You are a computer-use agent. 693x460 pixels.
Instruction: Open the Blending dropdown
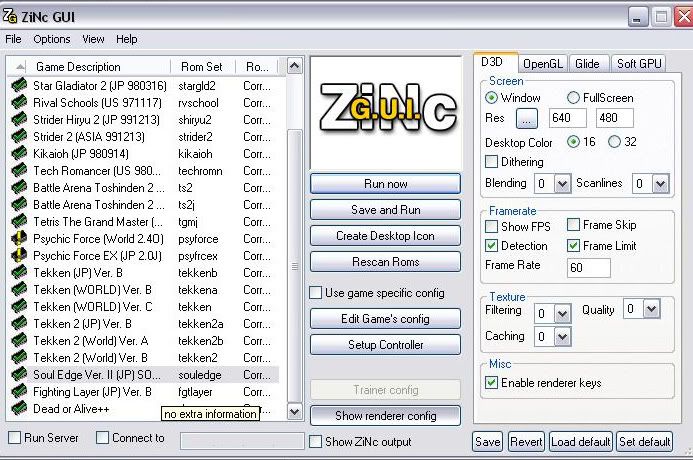tap(562, 183)
